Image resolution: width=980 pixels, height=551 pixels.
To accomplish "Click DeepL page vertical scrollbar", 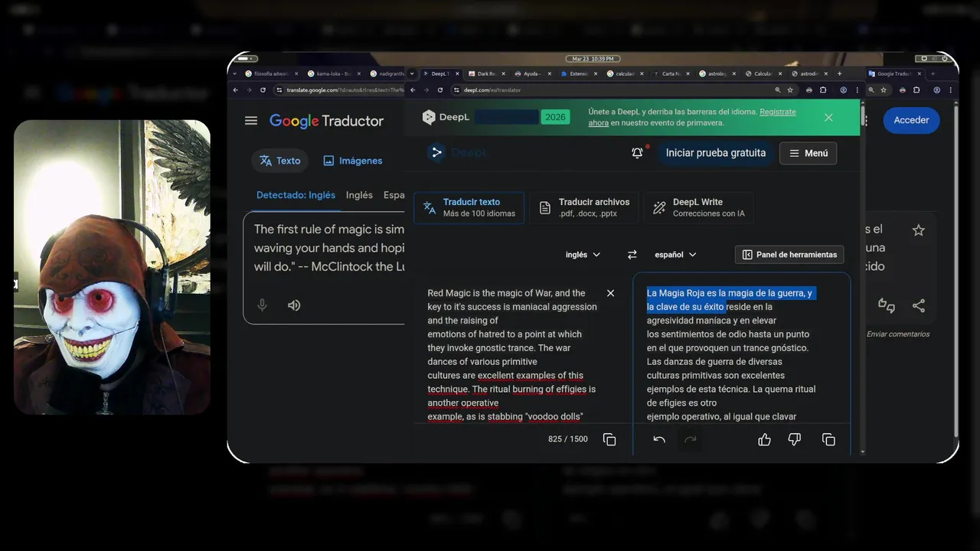I will pos(864,116).
